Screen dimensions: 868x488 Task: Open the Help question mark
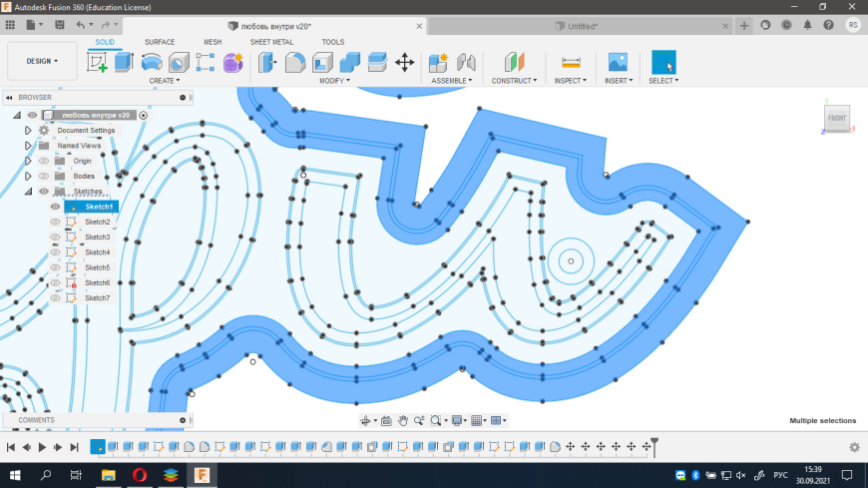click(x=828, y=26)
